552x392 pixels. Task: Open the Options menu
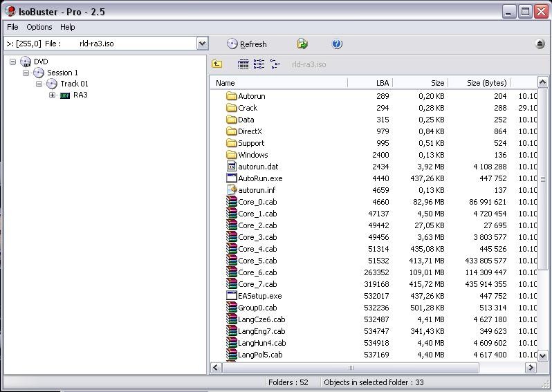[39, 27]
